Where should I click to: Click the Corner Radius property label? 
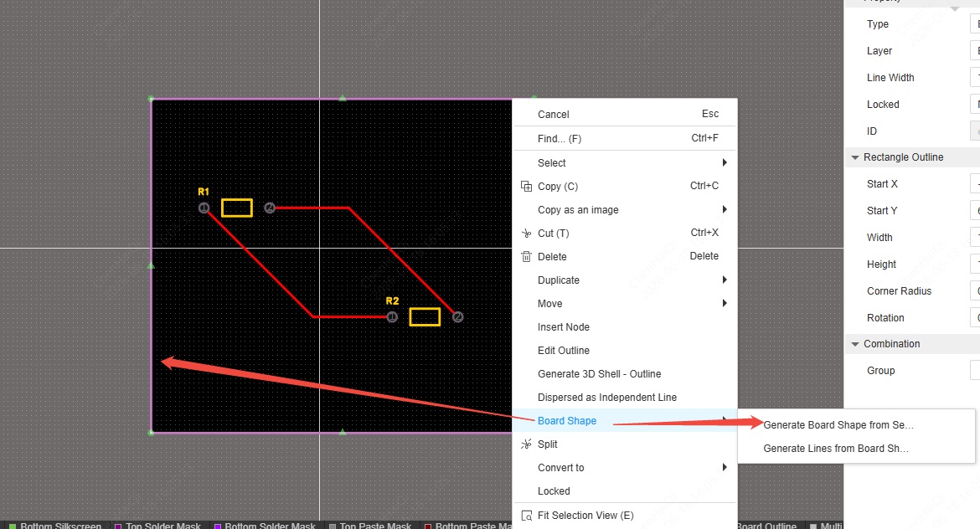[899, 291]
